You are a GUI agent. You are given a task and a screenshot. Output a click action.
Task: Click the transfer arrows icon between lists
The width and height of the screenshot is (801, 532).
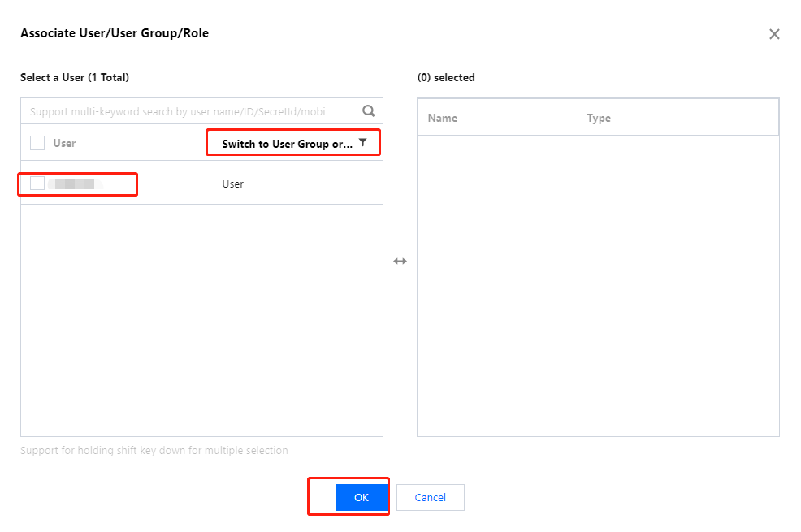point(400,262)
